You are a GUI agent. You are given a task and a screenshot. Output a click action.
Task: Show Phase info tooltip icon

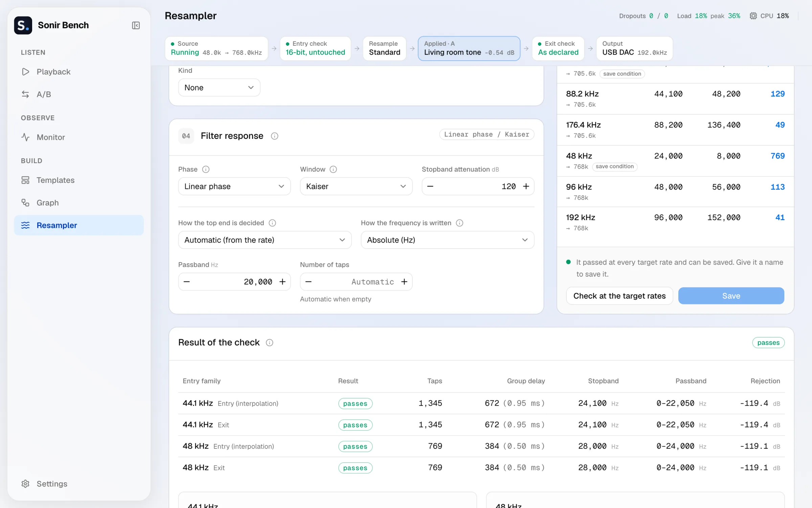tap(206, 169)
